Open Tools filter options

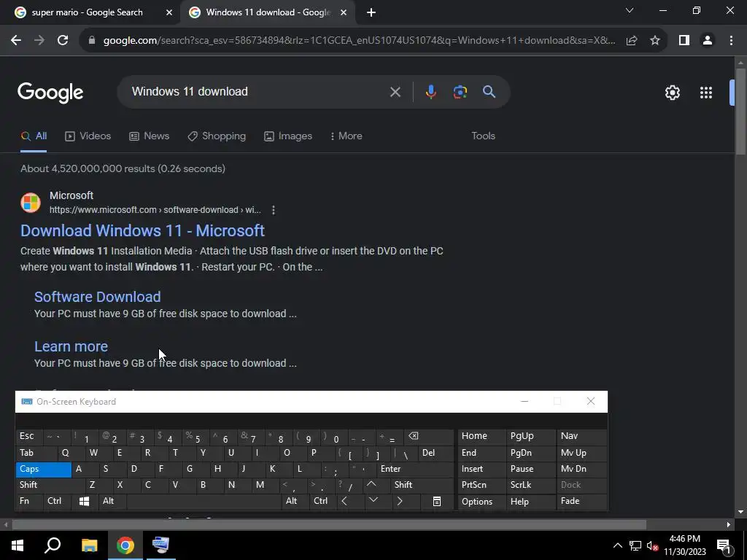click(x=483, y=136)
